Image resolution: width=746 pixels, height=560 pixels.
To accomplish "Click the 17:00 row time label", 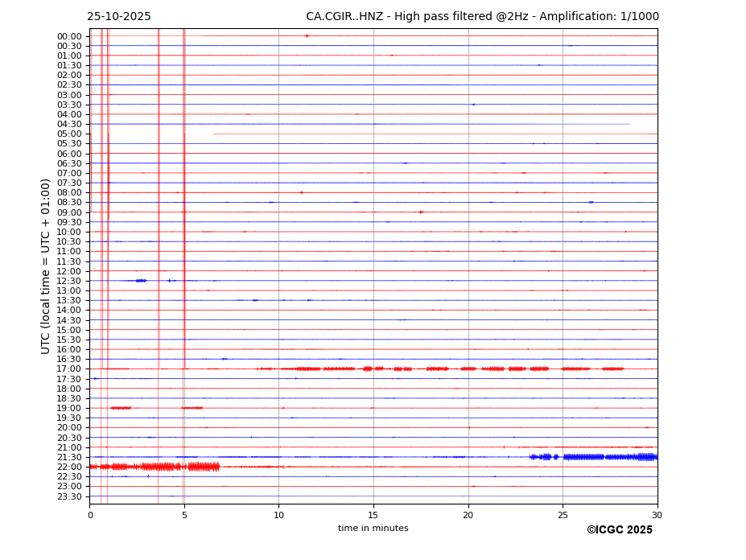I will pos(68,369).
